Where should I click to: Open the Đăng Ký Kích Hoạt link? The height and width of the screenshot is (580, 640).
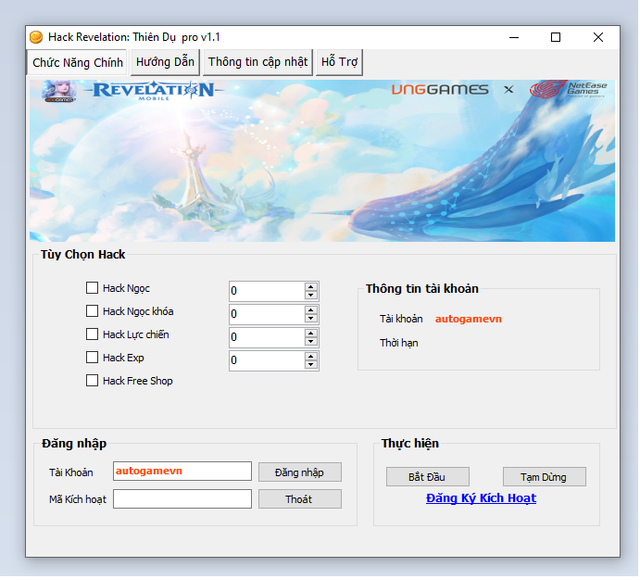[x=481, y=498]
